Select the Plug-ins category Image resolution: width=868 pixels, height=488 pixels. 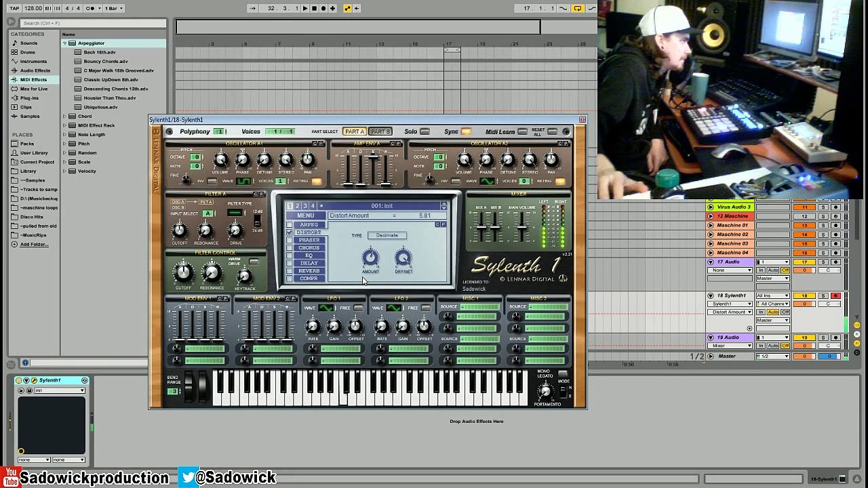click(29, 98)
